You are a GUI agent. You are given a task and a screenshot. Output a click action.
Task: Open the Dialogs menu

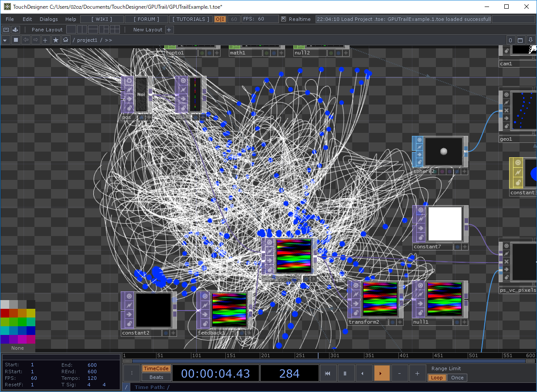[48, 19]
